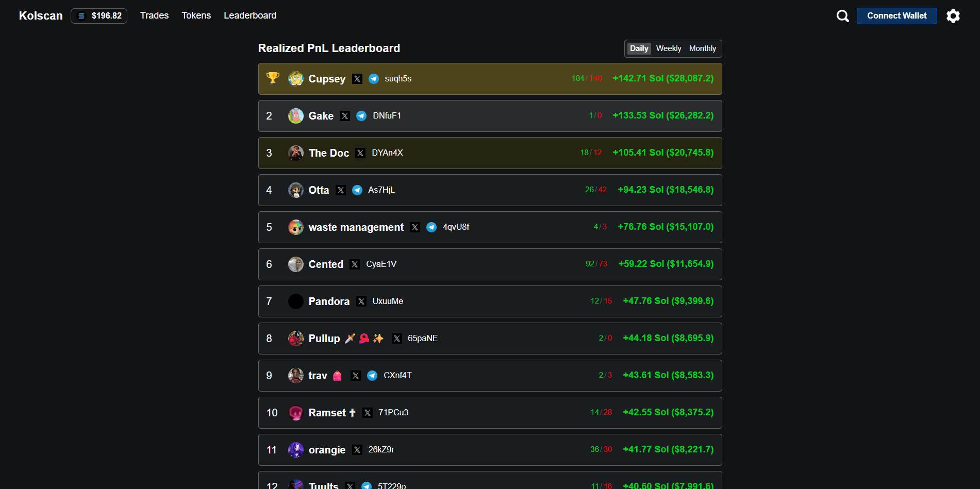
Task: Select the Daily timeframe
Action: tap(638, 48)
